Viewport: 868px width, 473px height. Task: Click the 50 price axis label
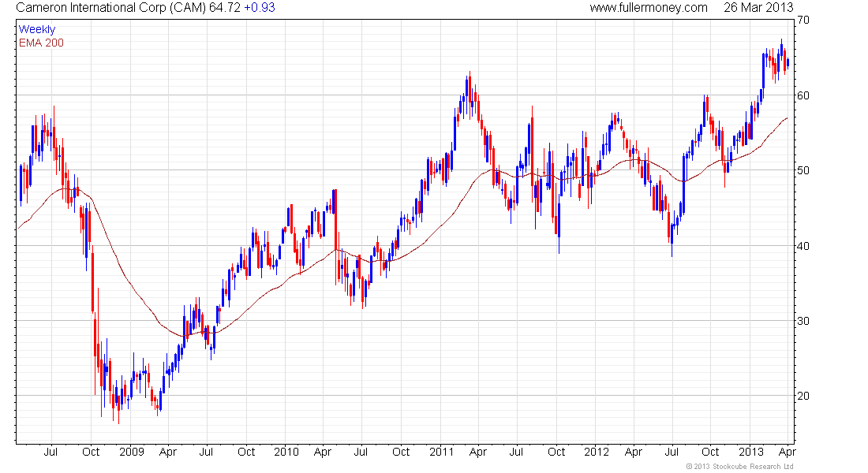click(803, 170)
